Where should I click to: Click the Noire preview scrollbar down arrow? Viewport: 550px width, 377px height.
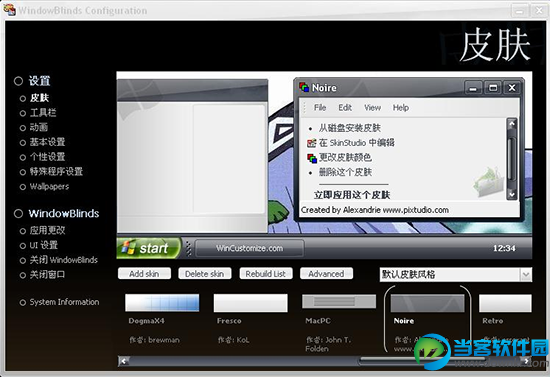(512, 194)
